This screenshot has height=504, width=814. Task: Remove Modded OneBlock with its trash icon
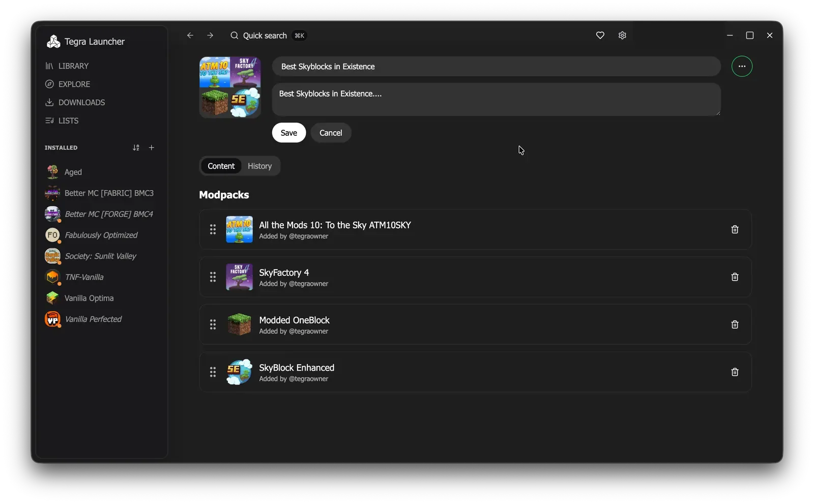click(735, 324)
